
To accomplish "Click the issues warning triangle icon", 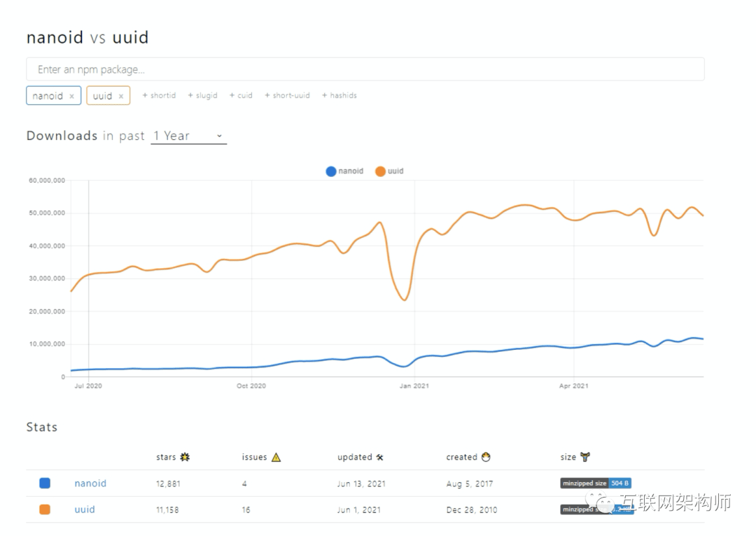I will point(276,457).
